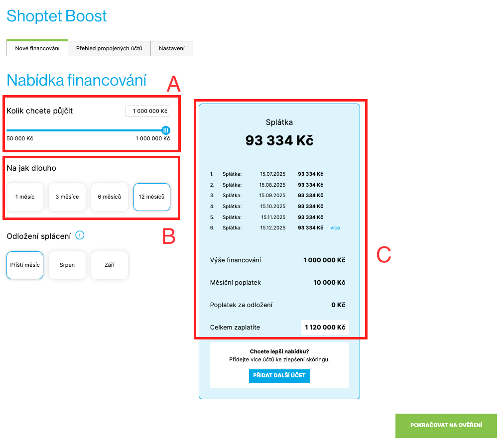Choose the 12 měsíců loan duration
Screen dimensions: 504x444
152,197
